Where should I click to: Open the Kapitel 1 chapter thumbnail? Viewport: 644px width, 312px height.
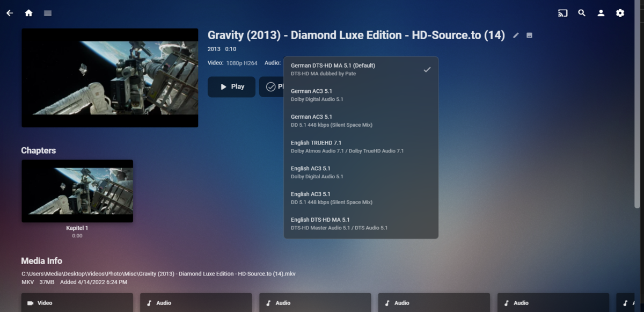[x=77, y=191]
